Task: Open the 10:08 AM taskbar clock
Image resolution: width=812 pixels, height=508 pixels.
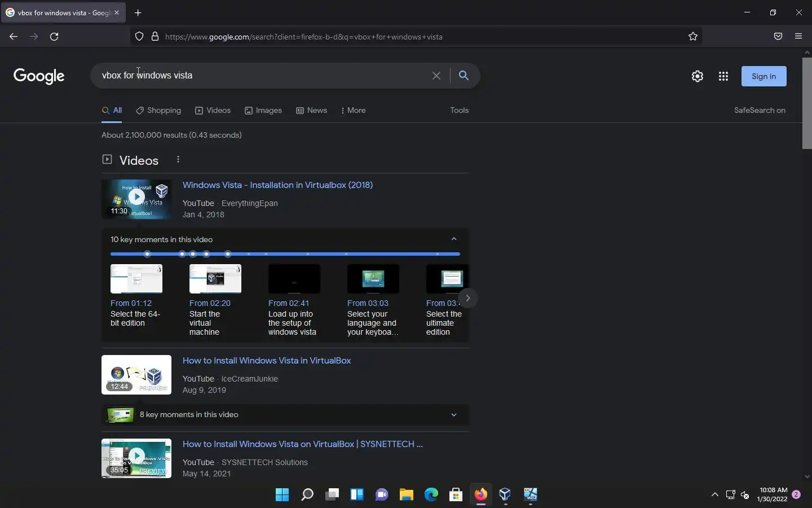Action: tap(773, 495)
